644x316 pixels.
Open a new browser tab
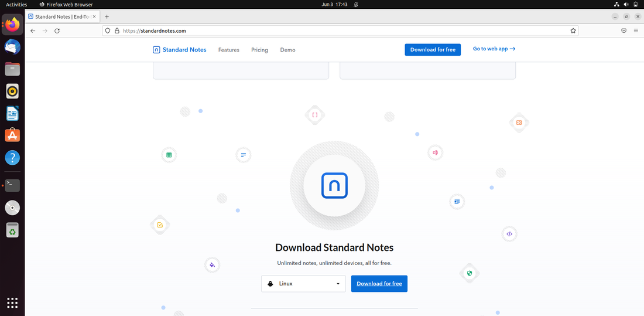(x=107, y=17)
